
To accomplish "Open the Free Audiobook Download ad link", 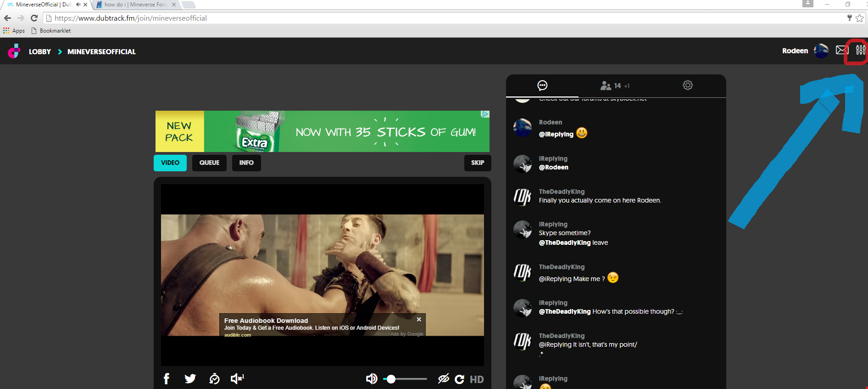I will pos(266,321).
